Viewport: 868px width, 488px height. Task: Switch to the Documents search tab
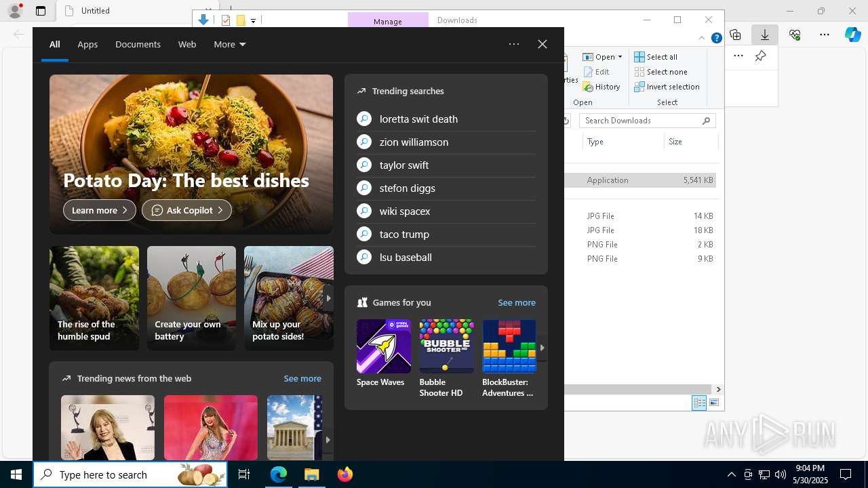click(x=138, y=44)
